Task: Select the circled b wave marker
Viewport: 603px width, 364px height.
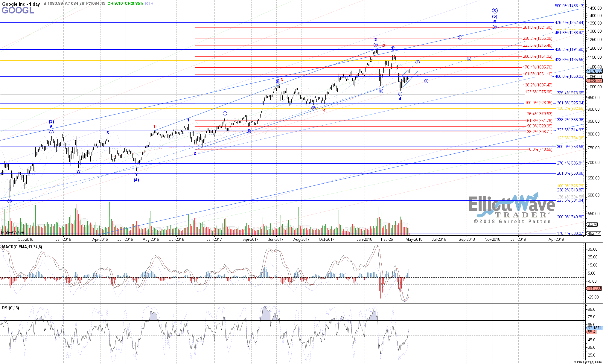Action: (393, 48)
